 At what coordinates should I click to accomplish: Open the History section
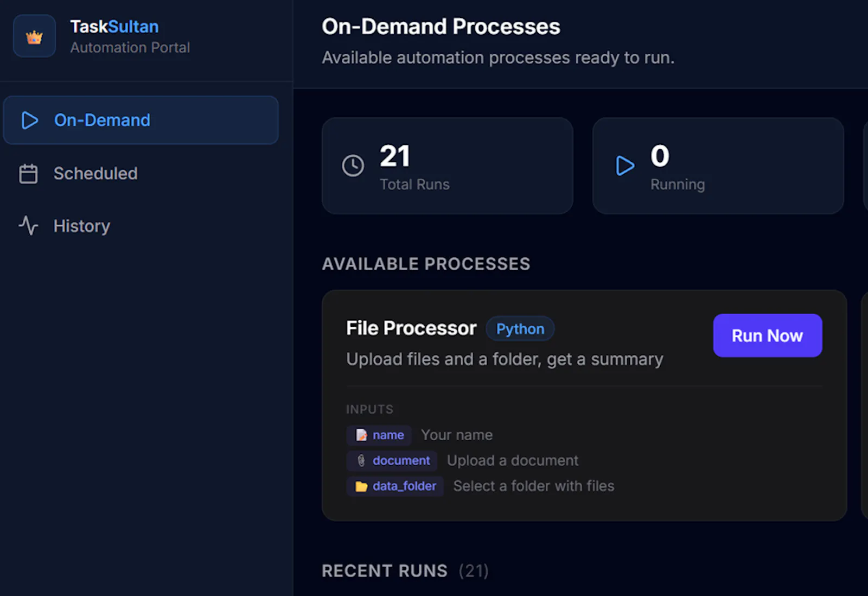[x=141, y=226]
